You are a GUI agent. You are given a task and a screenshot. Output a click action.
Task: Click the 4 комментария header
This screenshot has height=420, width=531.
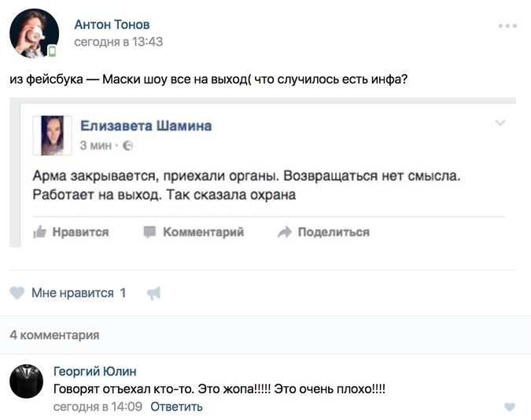54,335
